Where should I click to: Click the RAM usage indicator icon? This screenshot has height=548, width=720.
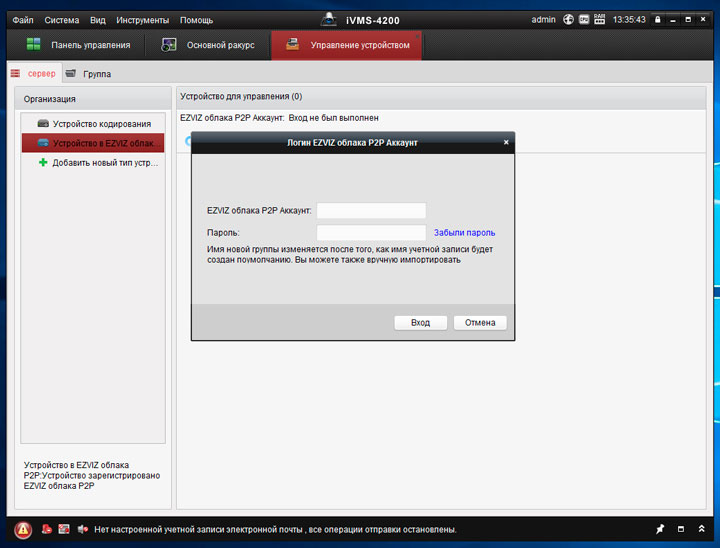click(599, 19)
